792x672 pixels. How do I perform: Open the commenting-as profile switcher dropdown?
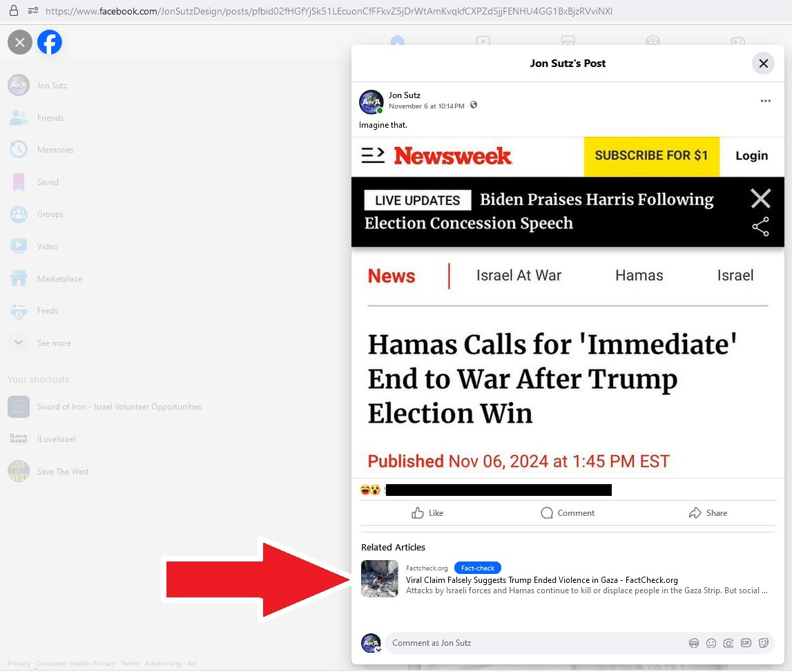[x=378, y=650]
